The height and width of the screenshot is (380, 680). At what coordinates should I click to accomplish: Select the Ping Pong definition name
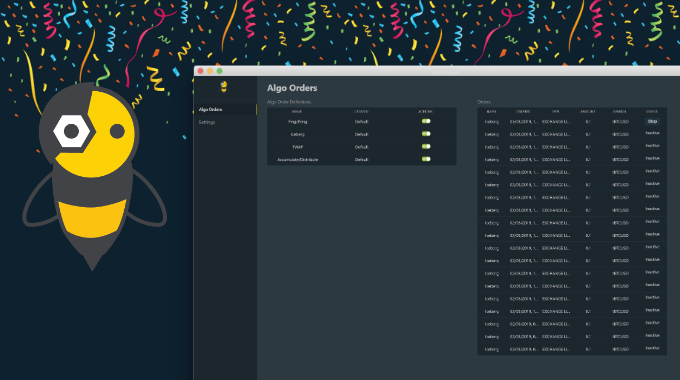click(298, 122)
